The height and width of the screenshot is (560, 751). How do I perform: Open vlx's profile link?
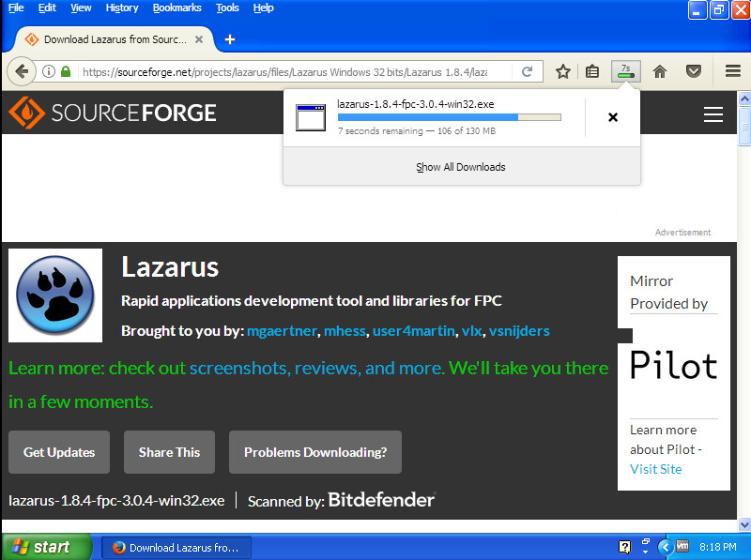(x=472, y=331)
